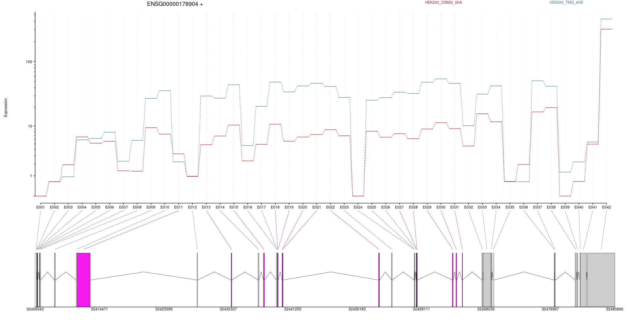Click y-axis tick value 10
This screenshot has width=644, height=322.
pyautogui.click(x=30, y=126)
